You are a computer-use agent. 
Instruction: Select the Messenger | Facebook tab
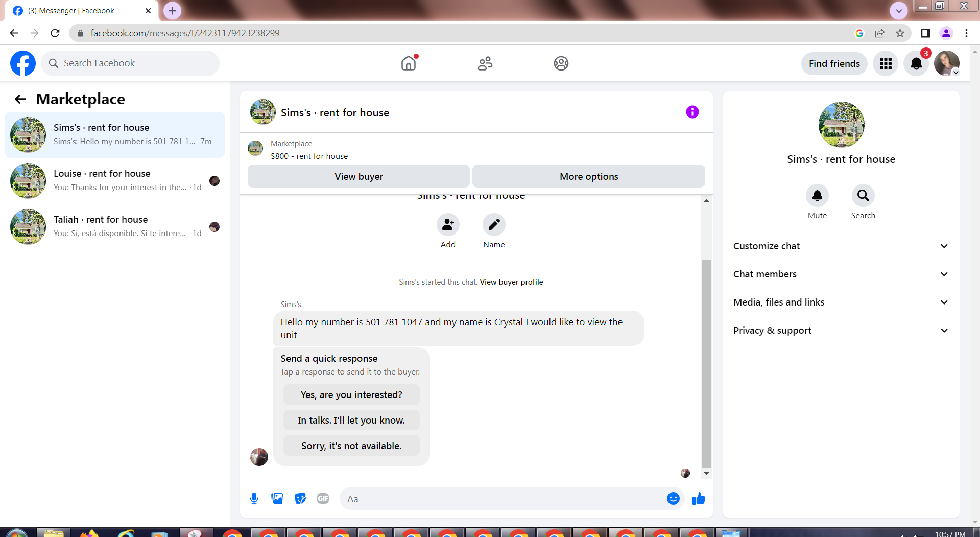tap(82, 11)
